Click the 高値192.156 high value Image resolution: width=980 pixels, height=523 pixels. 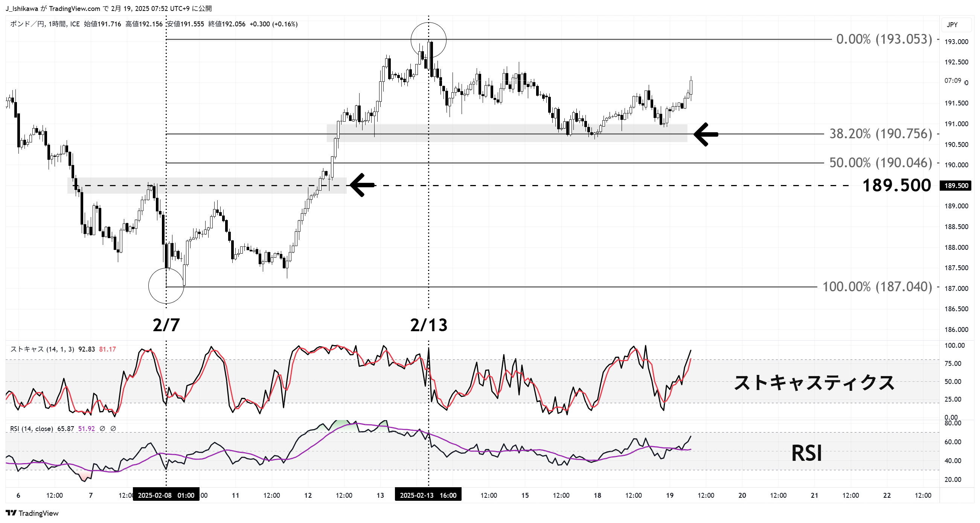coord(144,24)
